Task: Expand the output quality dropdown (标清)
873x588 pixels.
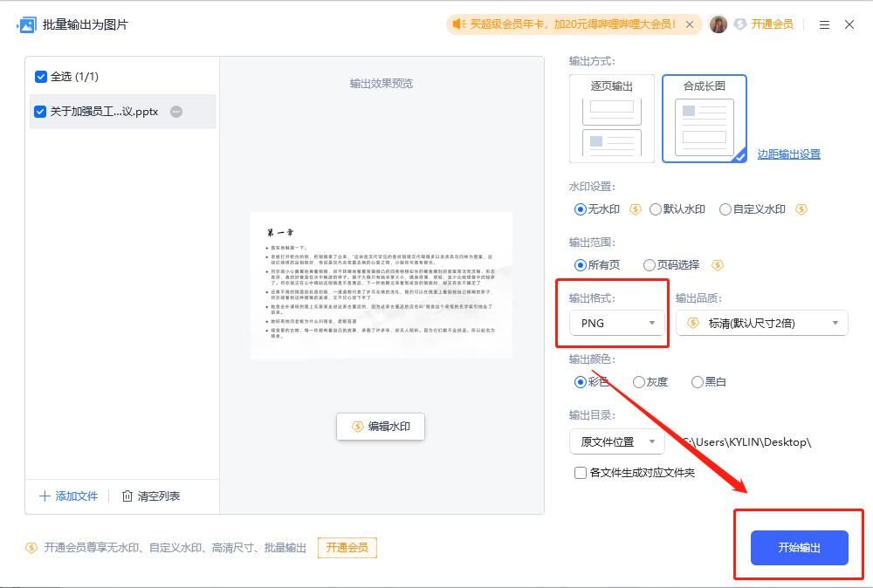Action: [761, 323]
